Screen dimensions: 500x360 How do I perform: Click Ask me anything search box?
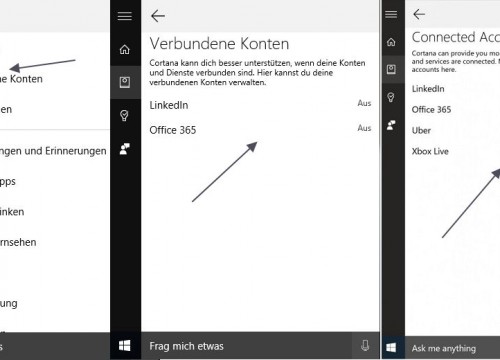pyautogui.click(x=453, y=348)
